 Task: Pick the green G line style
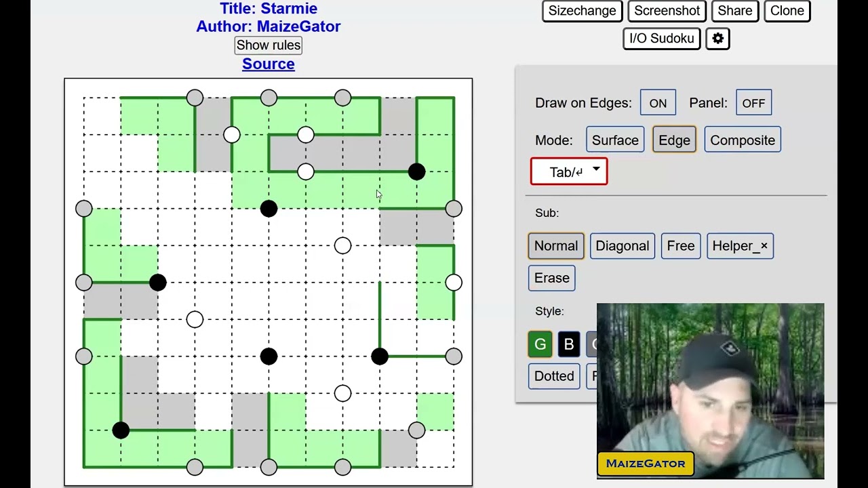pyautogui.click(x=540, y=344)
